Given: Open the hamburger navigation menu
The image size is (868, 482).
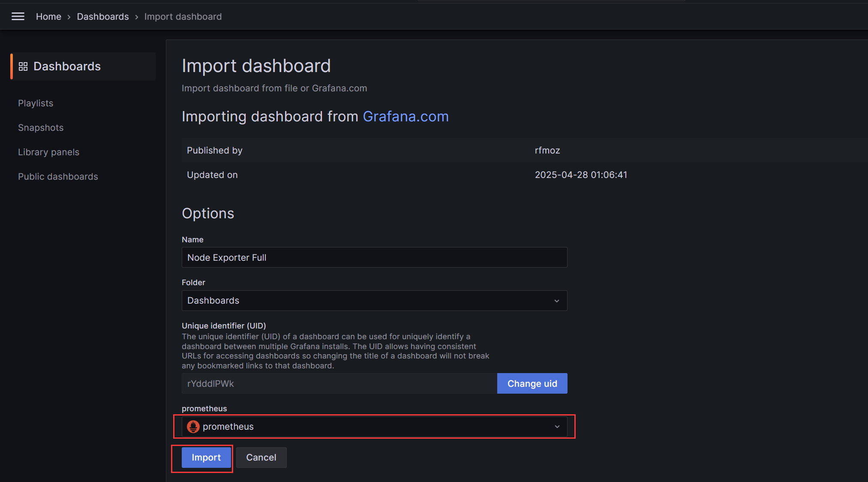Looking at the screenshot, I should (18, 16).
